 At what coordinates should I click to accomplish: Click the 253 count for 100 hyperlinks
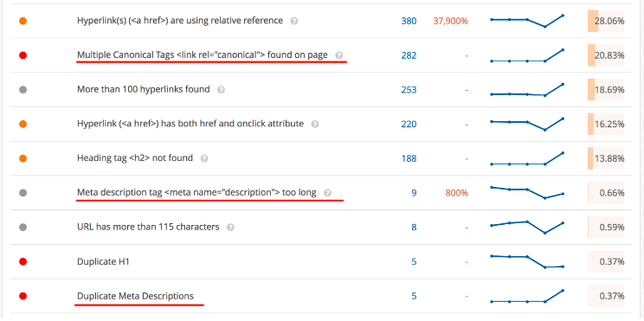pyautogui.click(x=409, y=89)
